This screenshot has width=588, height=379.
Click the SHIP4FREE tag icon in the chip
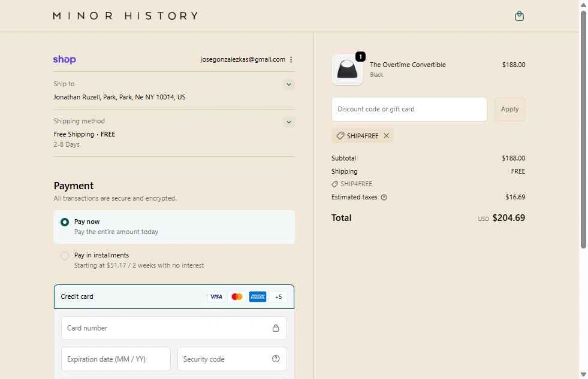(x=340, y=135)
